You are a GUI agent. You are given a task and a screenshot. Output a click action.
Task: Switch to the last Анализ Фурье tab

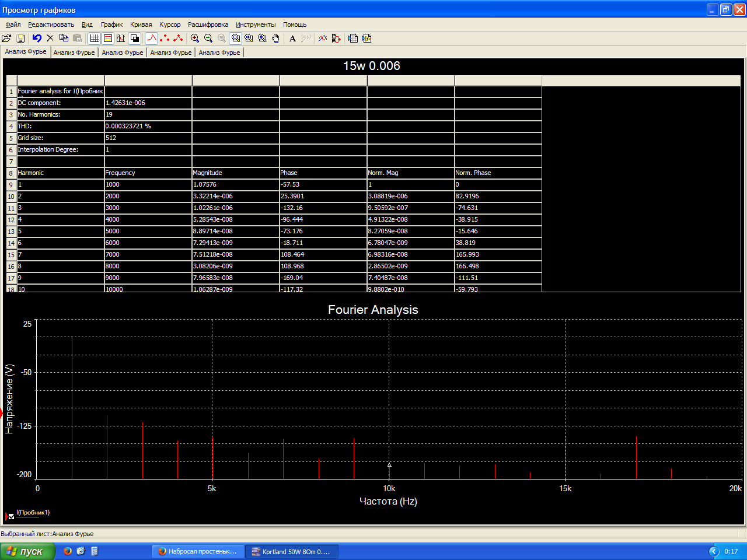(219, 52)
